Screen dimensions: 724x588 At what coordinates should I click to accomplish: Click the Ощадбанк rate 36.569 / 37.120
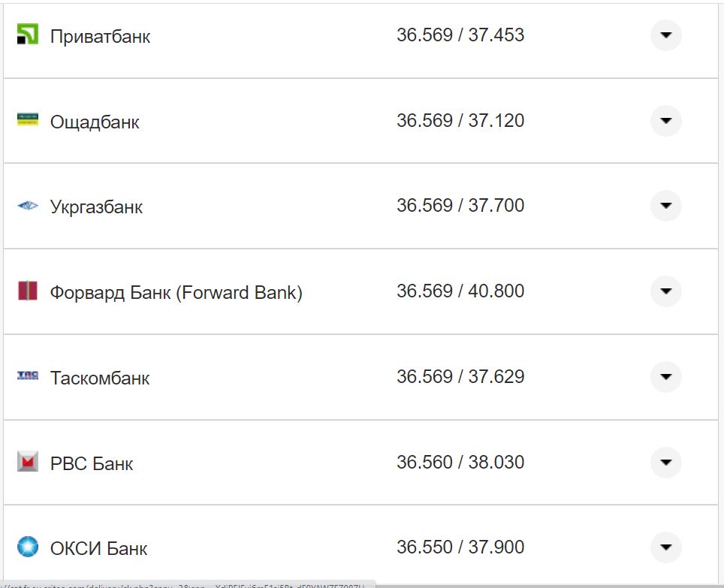point(460,121)
